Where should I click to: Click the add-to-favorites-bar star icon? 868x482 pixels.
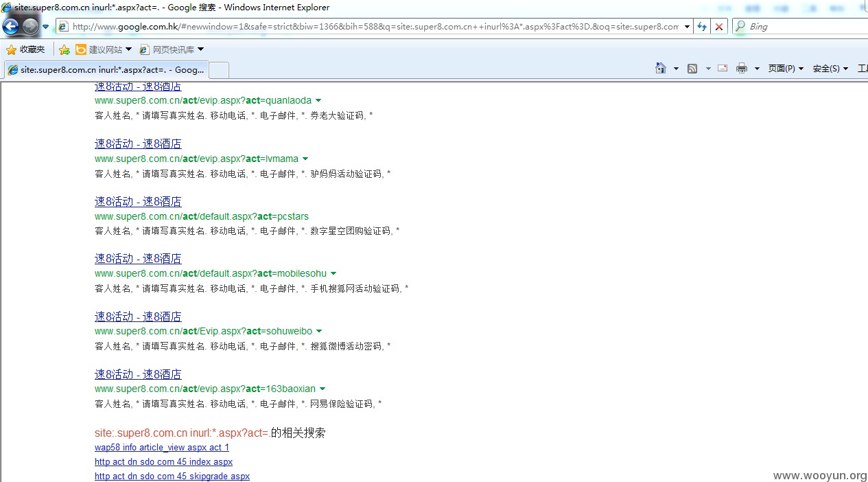pos(64,49)
